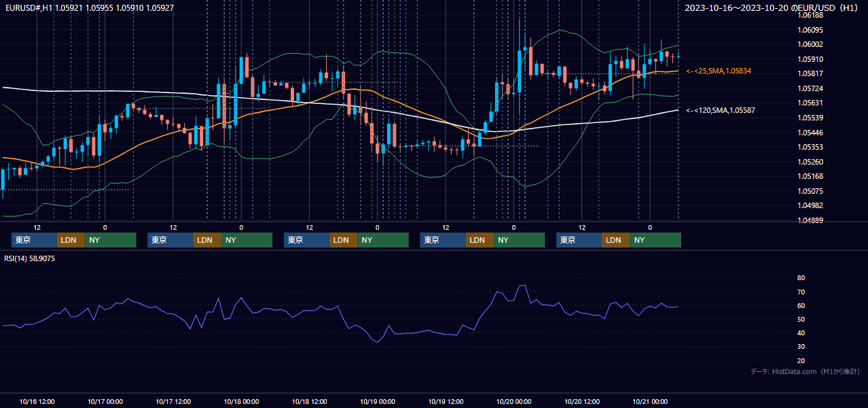Screen dimensions: 868x408
Task: Click the LDN session box before 10/17 00:00
Action: [71, 240]
